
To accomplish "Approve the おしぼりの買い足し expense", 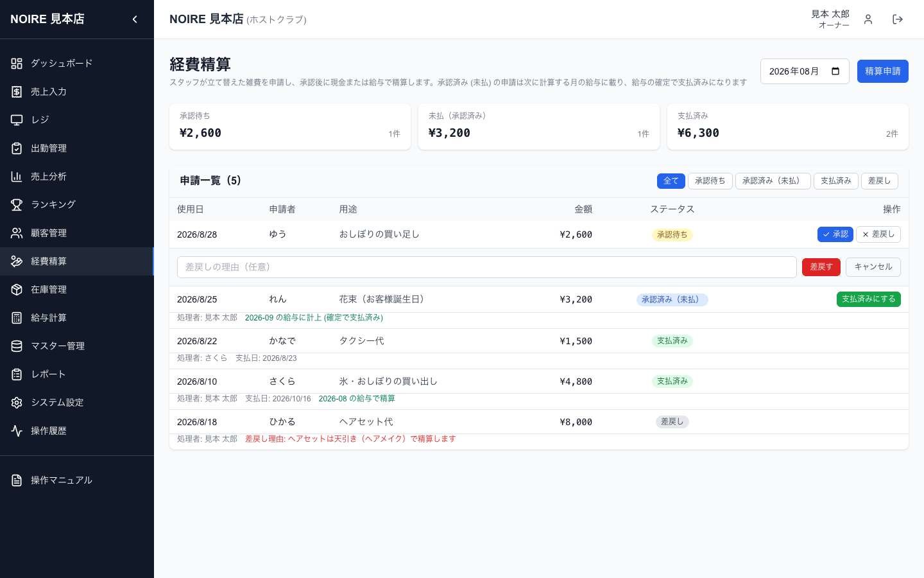I will [x=835, y=234].
